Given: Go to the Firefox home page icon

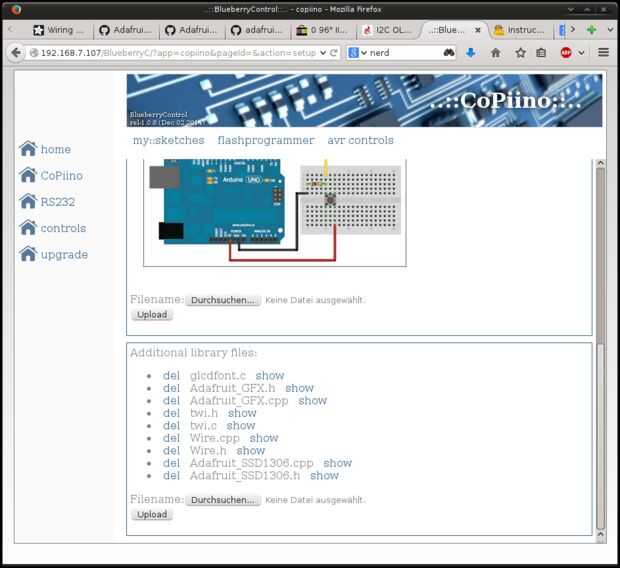Looking at the screenshot, I should [x=495, y=53].
